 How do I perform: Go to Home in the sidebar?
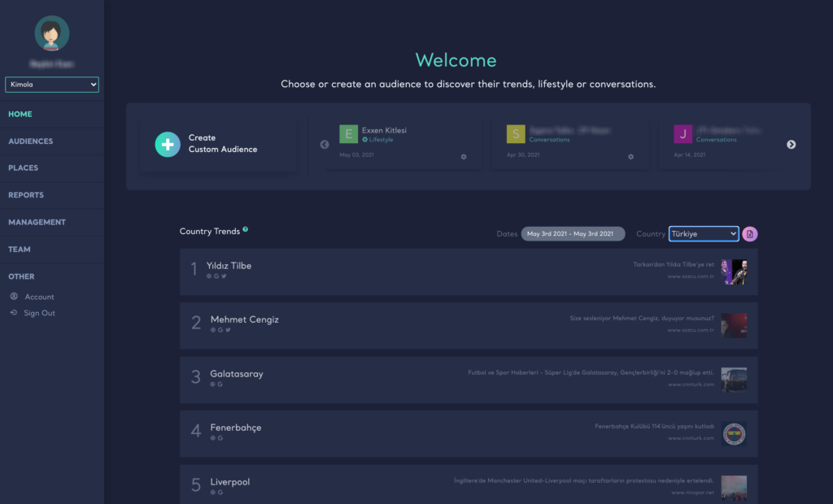(x=20, y=114)
